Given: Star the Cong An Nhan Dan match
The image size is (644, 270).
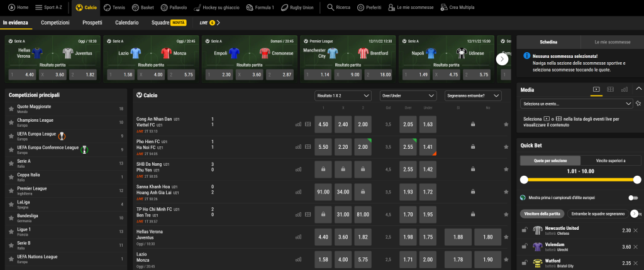Looking at the screenshot, I should [x=506, y=124].
